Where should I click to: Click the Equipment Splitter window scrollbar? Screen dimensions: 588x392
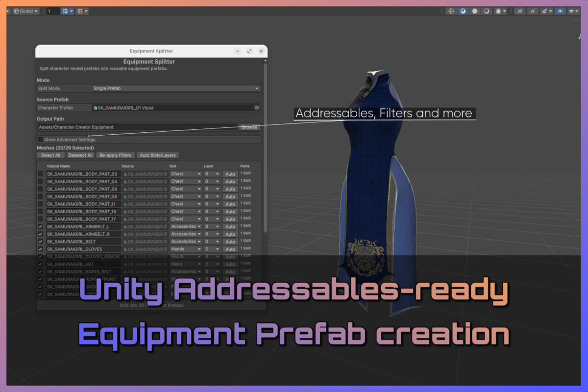pyautogui.click(x=265, y=147)
